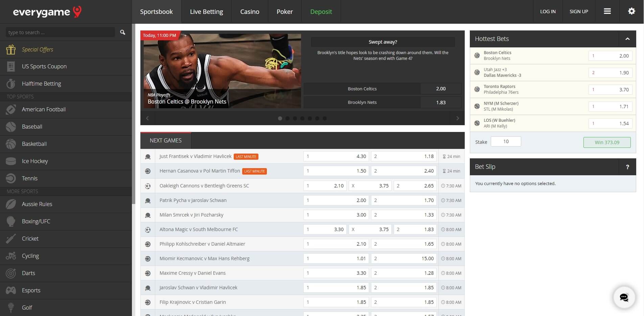Click the search magnifier icon
The height and width of the screenshot is (316, 644).
[x=122, y=32]
